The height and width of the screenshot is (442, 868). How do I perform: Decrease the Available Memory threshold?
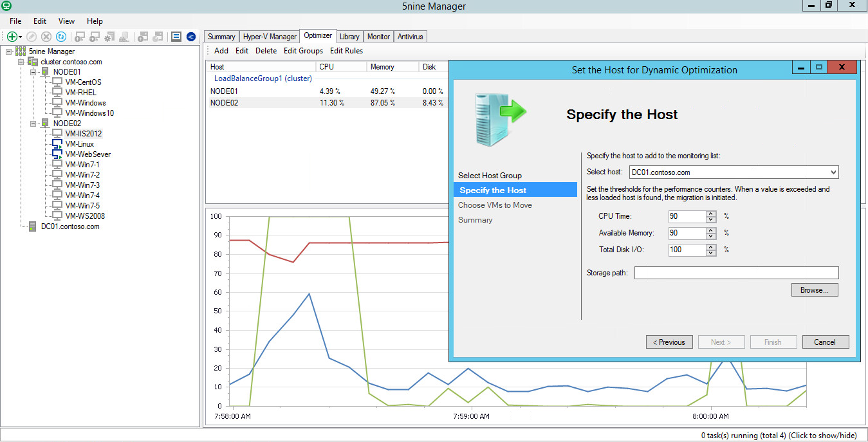711,236
